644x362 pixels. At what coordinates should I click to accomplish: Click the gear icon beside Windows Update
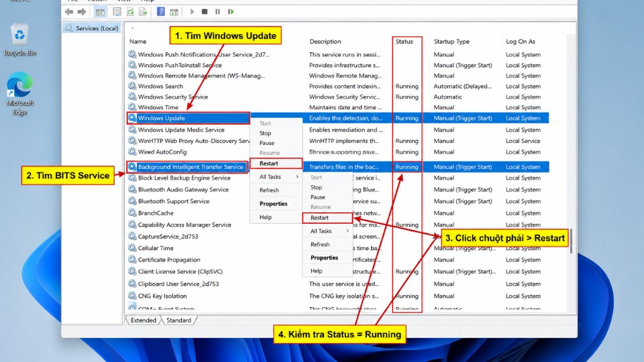click(x=132, y=118)
